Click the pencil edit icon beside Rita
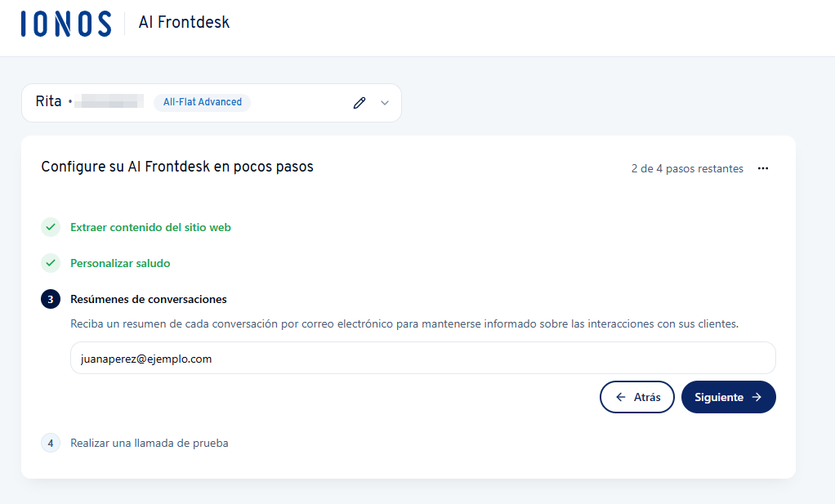The width and height of the screenshot is (835, 504). coord(359,103)
